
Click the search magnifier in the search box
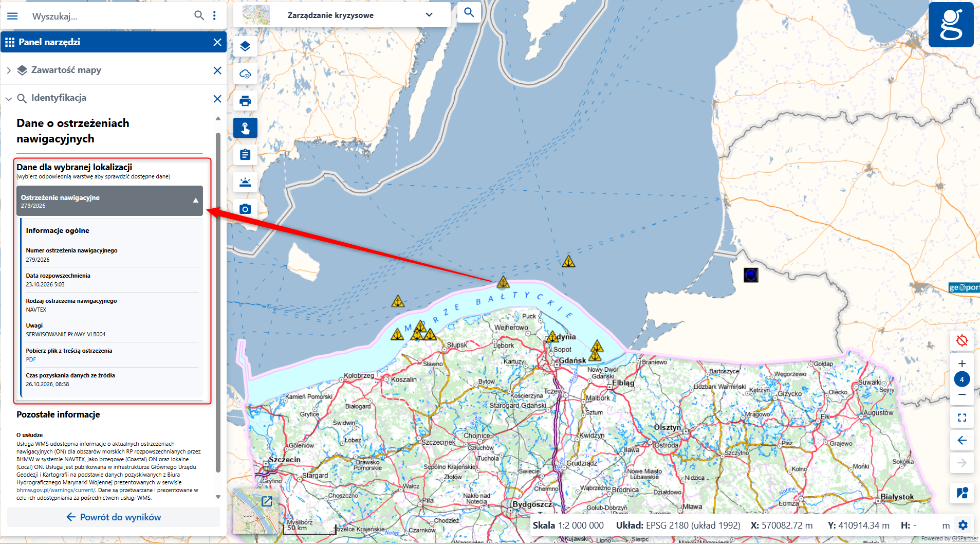[x=199, y=15]
